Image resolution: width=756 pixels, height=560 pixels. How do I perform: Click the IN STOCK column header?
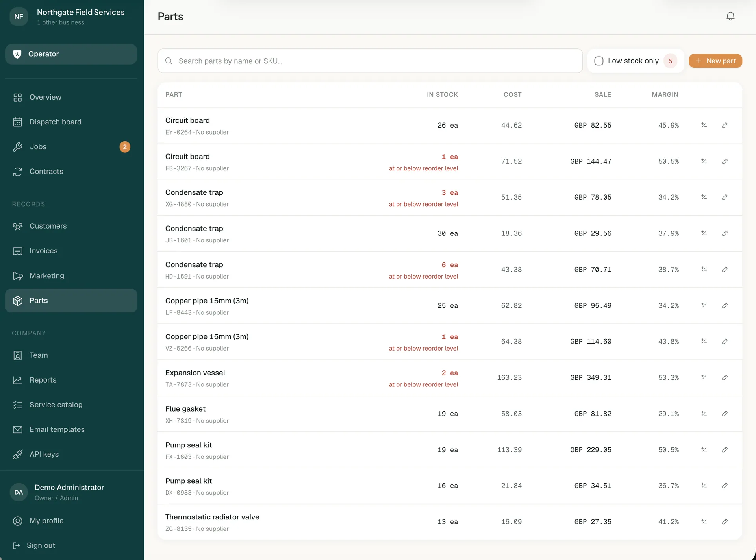442,95
